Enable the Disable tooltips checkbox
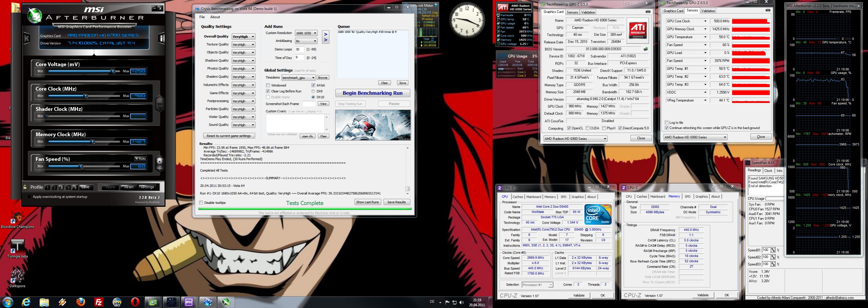Screen dimensions: 868x308 click(x=201, y=202)
